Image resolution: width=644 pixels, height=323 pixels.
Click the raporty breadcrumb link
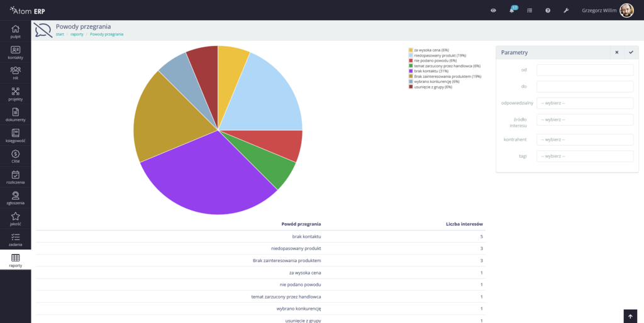77,35
